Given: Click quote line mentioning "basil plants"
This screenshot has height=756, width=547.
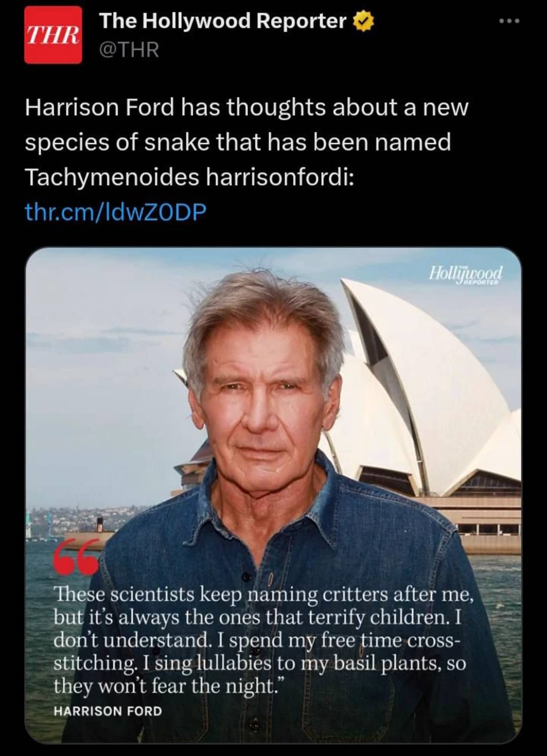Looking at the screenshot, I should coord(259,663).
